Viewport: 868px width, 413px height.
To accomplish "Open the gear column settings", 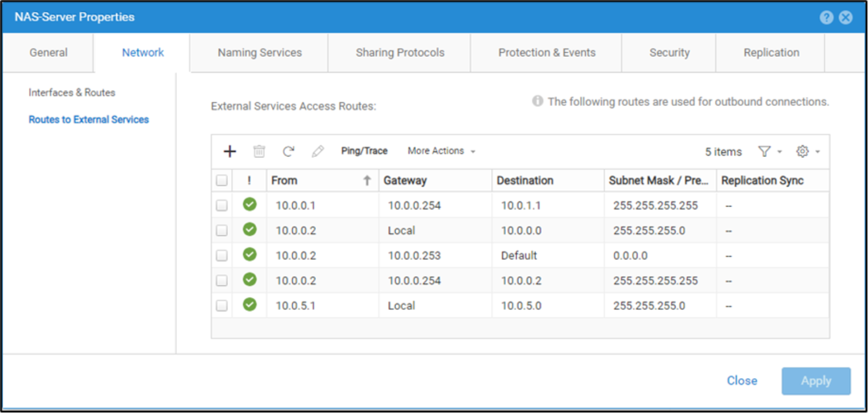I will click(802, 151).
